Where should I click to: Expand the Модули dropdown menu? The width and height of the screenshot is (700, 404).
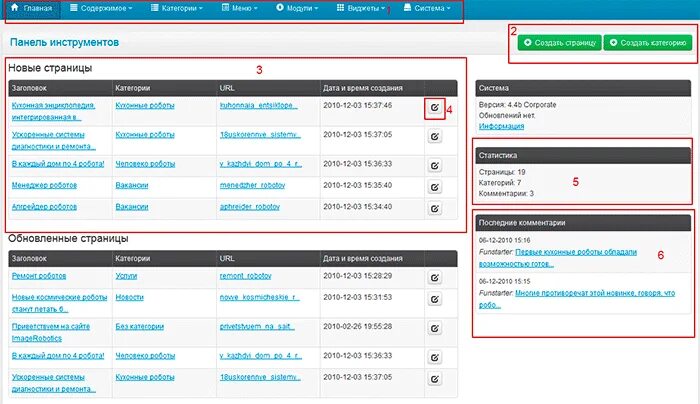(x=297, y=8)
